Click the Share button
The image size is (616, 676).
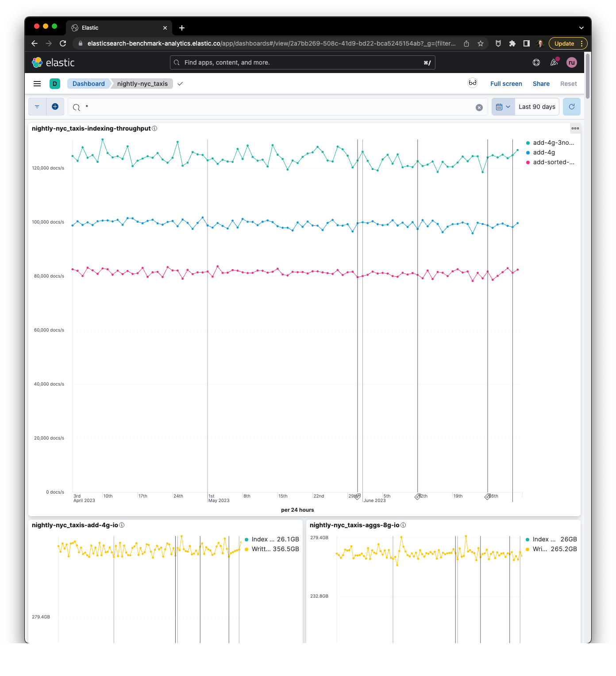[541, 83]
